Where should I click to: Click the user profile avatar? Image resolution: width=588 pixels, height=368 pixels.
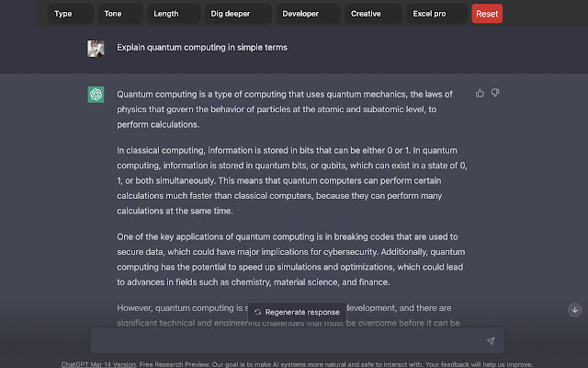click(96, 48)
